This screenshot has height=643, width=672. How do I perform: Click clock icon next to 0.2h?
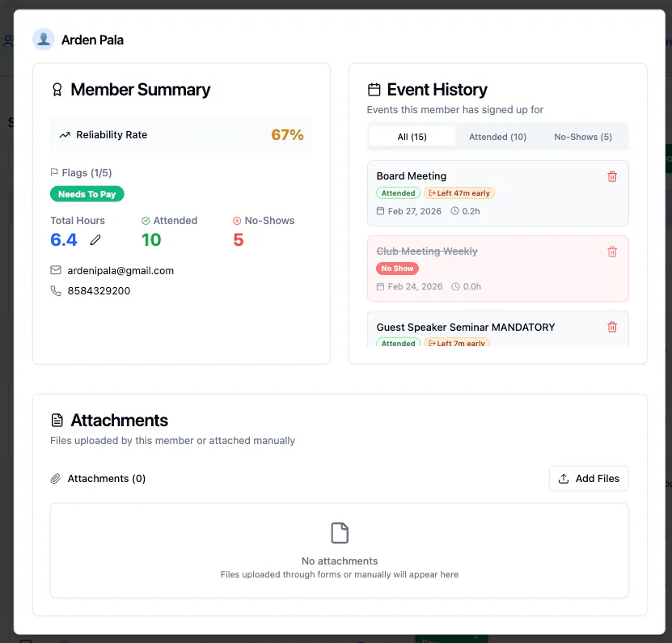pyautogui.click(x=454, y=211)
